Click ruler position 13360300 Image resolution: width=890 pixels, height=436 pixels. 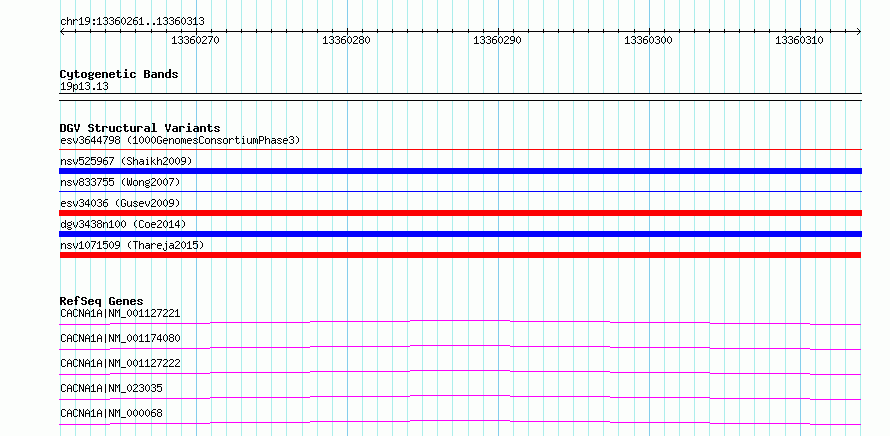coord(648,40)
